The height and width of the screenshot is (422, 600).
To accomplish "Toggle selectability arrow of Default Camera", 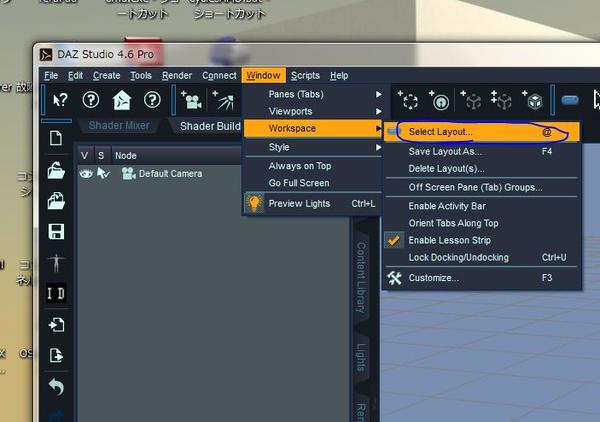I will pos(103,174).
